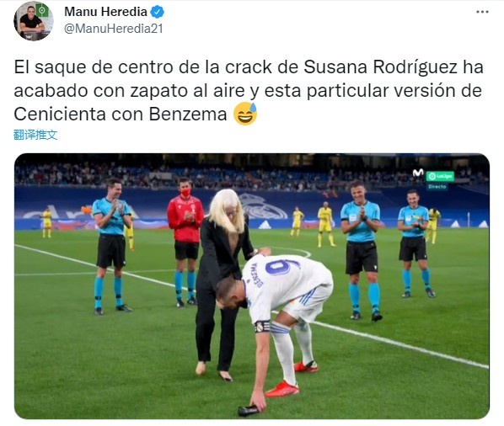Image resolution: width=504 pixels, height=426 pixels.
Task: Click the tweet text about Susana Rodríguez
Action: point(249,91)
